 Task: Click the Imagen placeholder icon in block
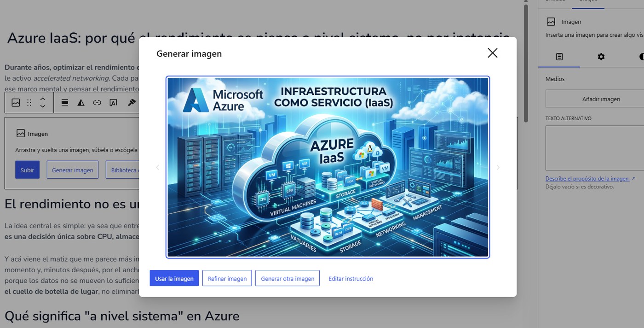tap(20, 134)
